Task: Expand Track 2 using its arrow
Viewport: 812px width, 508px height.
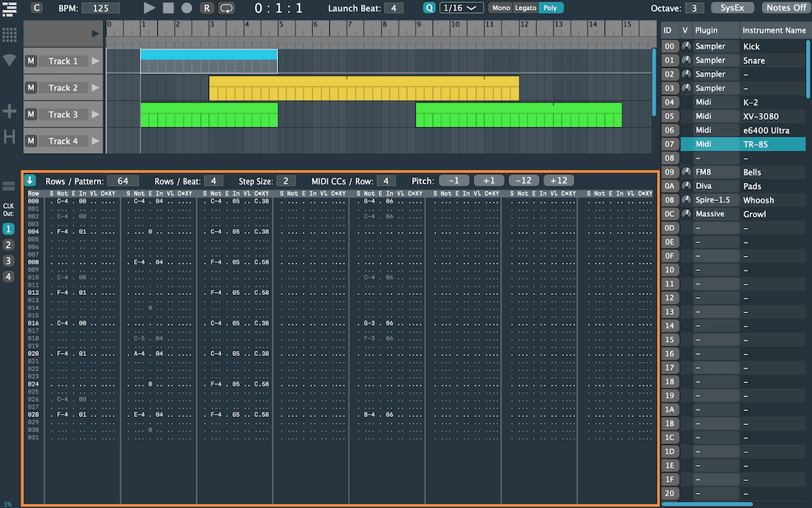Action: click(x=95, y=88)
